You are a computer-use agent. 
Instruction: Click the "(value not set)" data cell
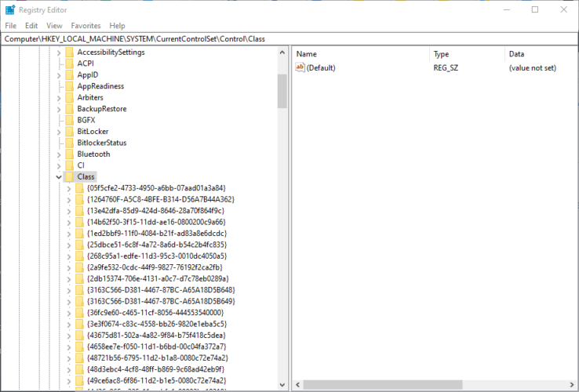[533, 68]
